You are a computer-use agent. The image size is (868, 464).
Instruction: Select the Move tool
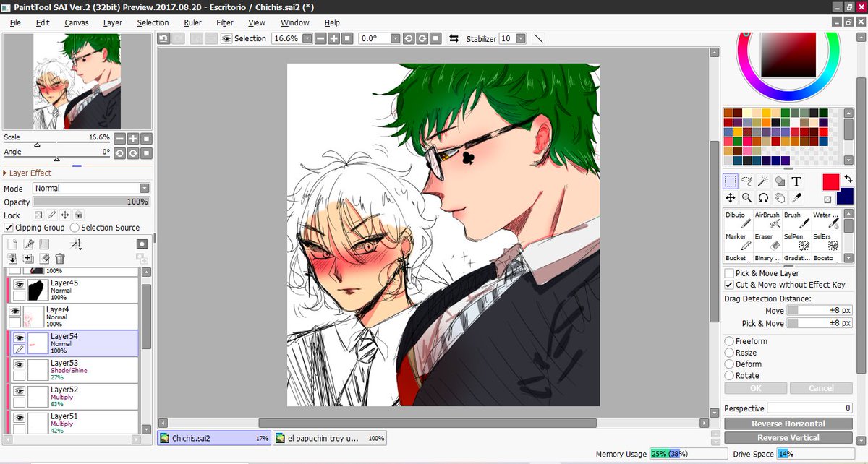[731, 197]
